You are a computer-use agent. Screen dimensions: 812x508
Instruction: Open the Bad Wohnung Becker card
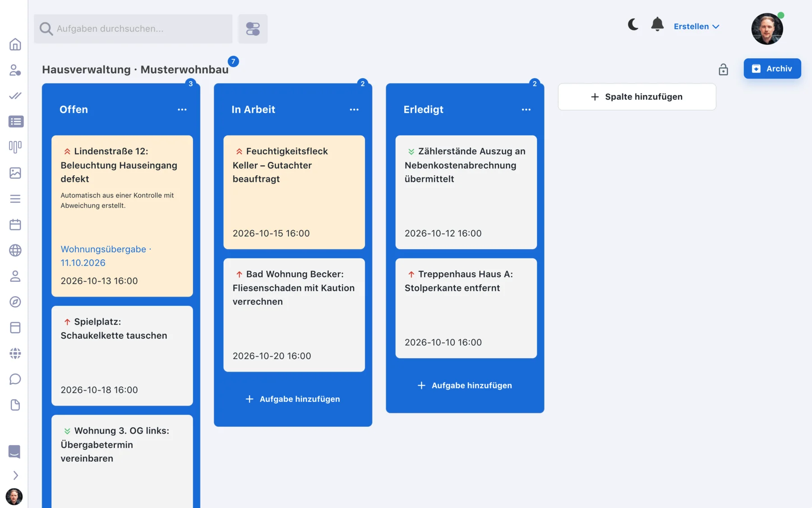294,315
